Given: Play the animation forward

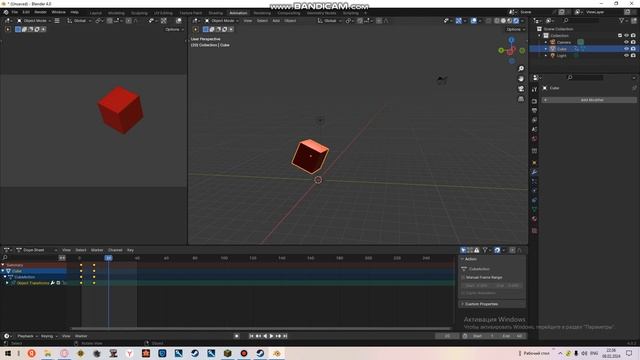Looking at the screenshot, I should point(271,336).
